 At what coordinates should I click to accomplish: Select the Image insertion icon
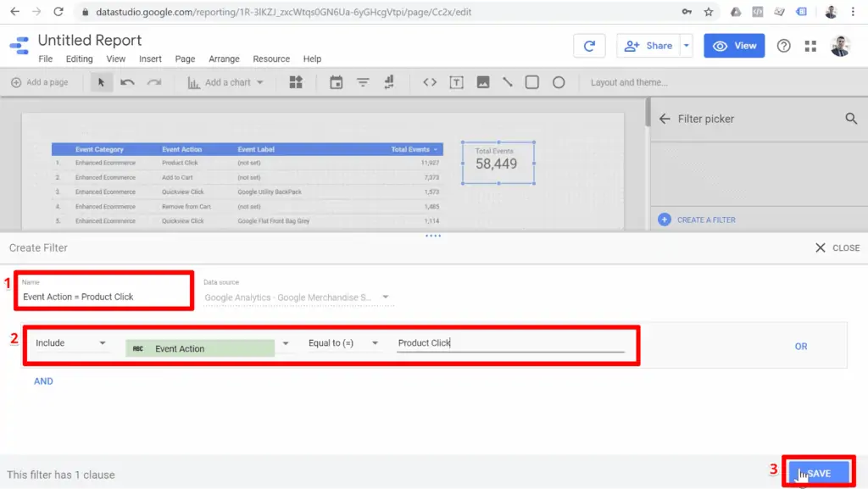coord(485,82)
